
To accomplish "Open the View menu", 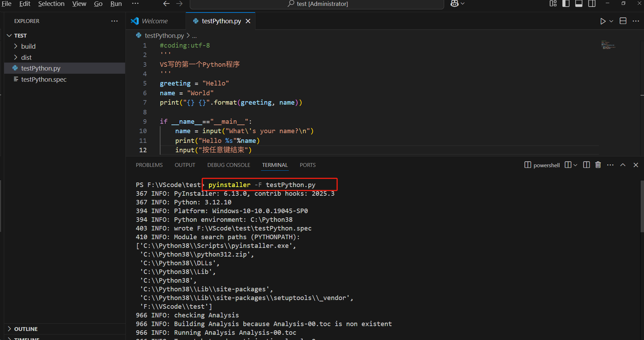I will click(79, 3).
